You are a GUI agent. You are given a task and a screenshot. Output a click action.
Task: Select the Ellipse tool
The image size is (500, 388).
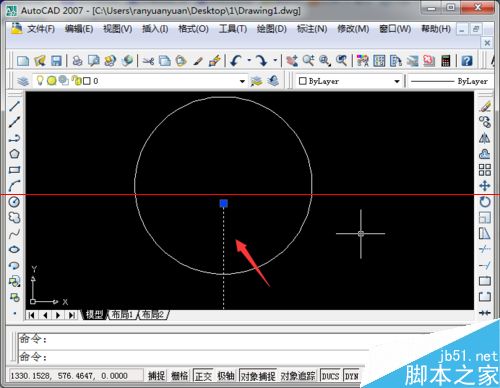(x=14, y=249)
